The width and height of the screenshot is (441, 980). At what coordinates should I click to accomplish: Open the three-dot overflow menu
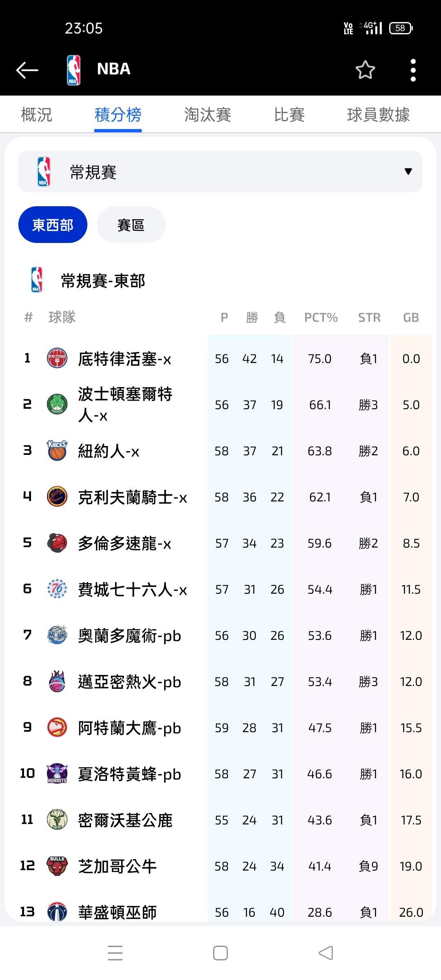pos(413,70)
